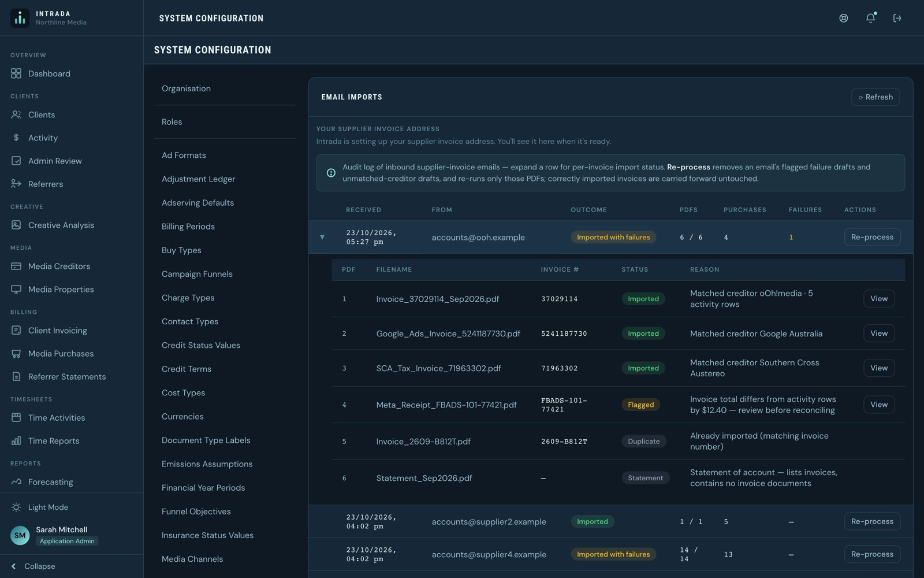Click the Statement_Sep2026.pdf filename
Image resolution: width=924 pixels, height=578 pixels.
(424, 478)
